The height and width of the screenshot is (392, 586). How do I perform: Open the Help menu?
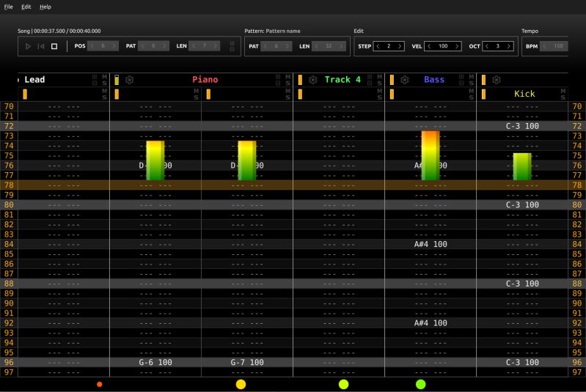[45, 7]
